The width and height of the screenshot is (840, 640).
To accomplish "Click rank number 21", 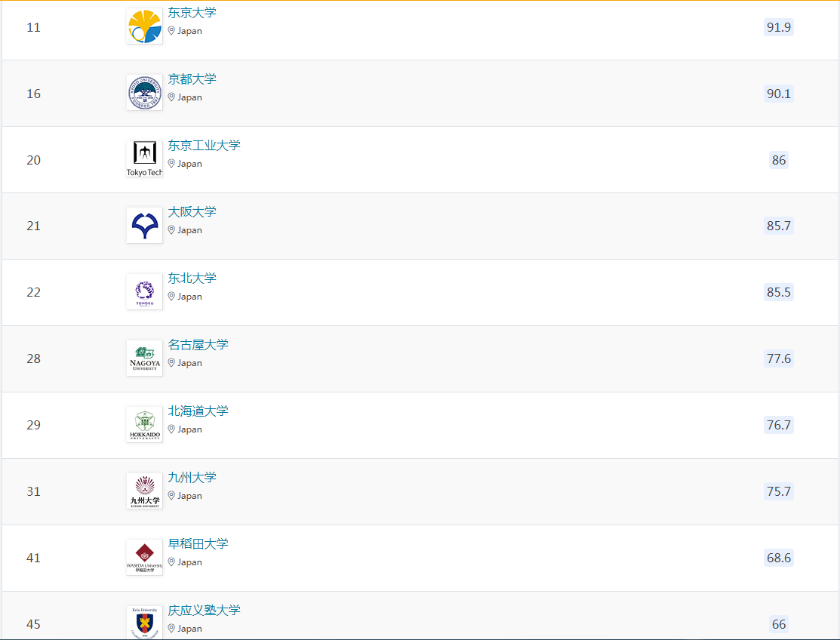I will 34,226.
